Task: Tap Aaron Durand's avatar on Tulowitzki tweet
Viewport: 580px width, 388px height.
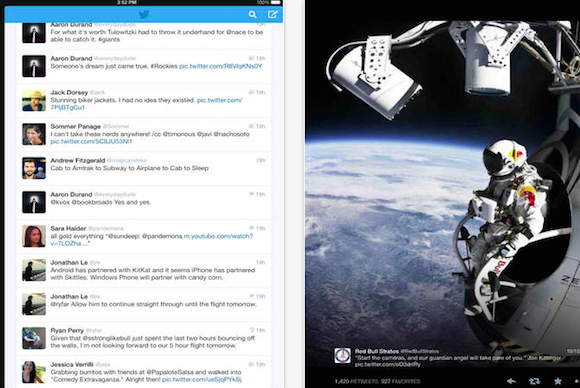Action: coord(34,33)
